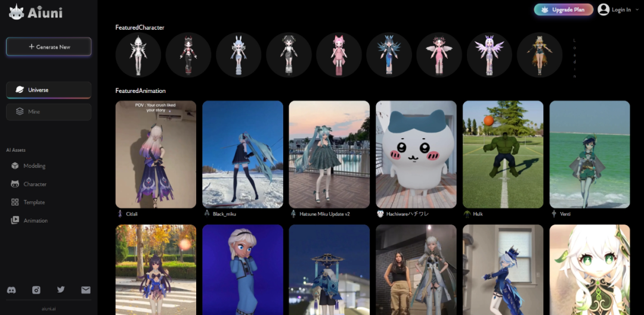
Task: Open the woman beside gray-haired character animation
Action: click(x=416, y=270)
